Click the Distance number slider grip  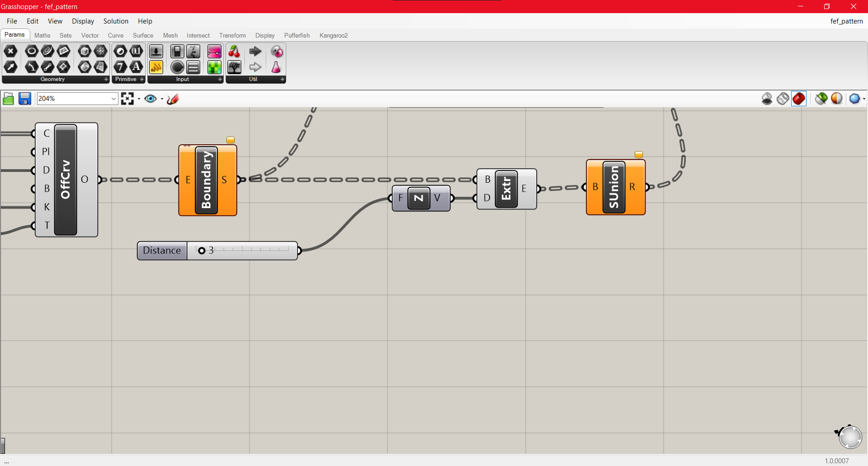pos(202,250)
